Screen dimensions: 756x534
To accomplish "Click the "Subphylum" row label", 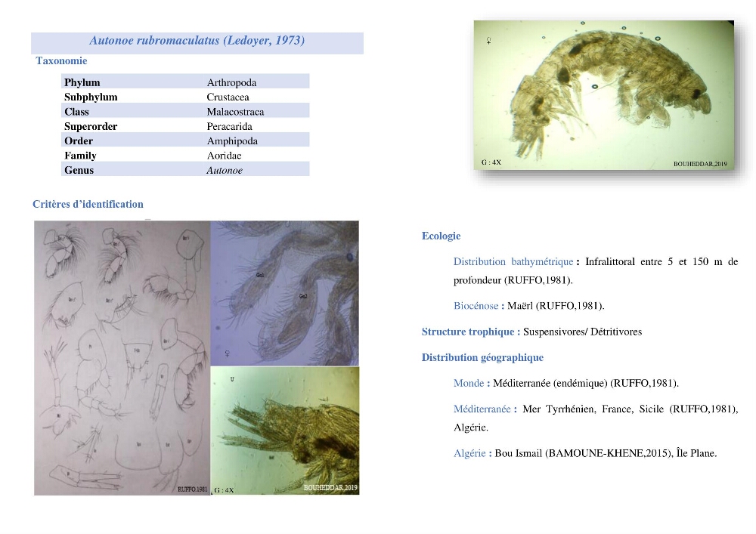I will click(91, 97).
